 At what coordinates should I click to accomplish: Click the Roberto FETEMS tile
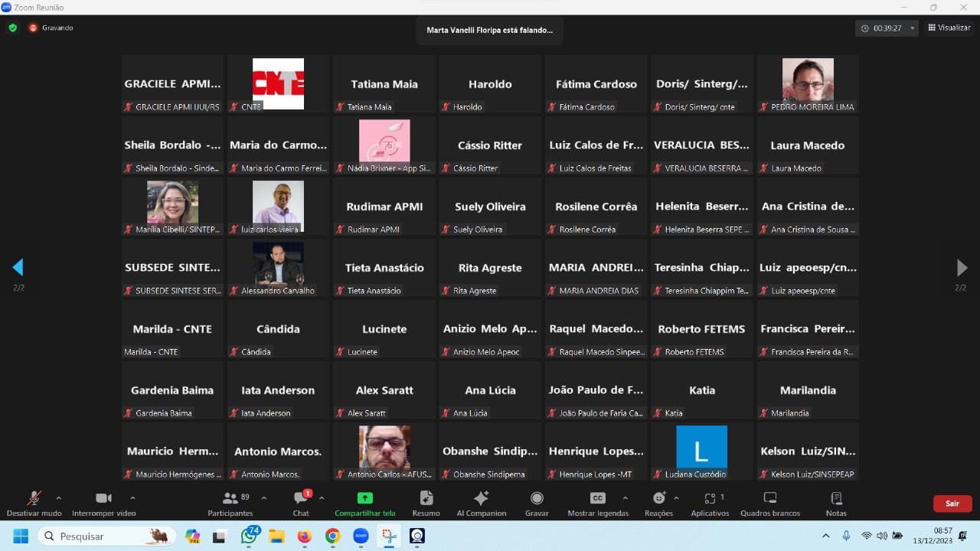point(702,328)
